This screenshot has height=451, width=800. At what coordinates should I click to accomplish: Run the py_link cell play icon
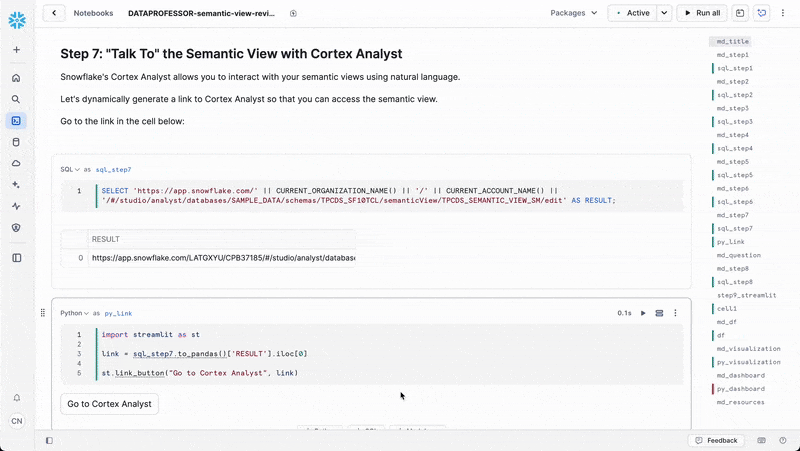pos(643,313)
